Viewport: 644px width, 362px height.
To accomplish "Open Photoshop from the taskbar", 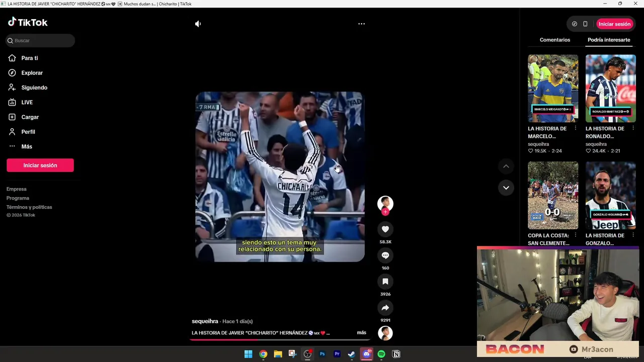I will [x=322, y=354].
